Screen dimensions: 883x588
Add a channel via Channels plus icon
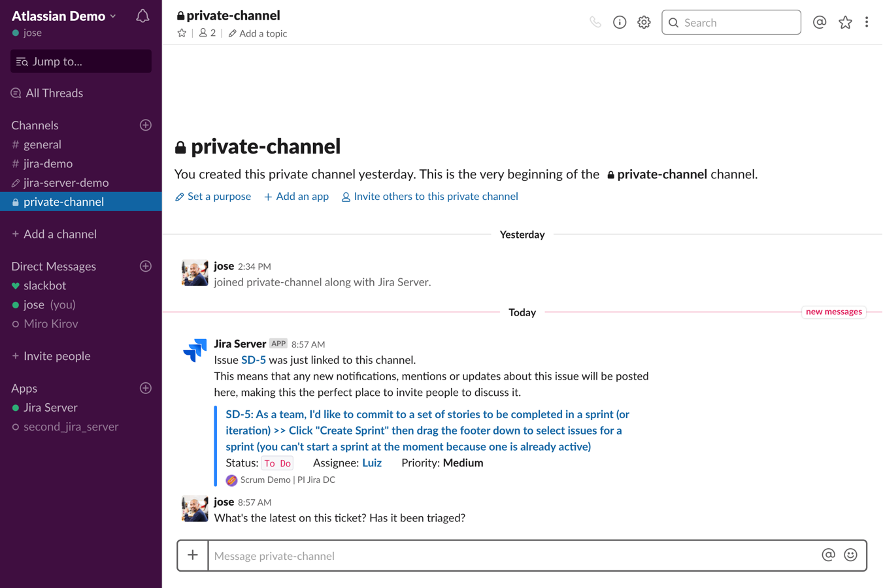click(146, 125)
